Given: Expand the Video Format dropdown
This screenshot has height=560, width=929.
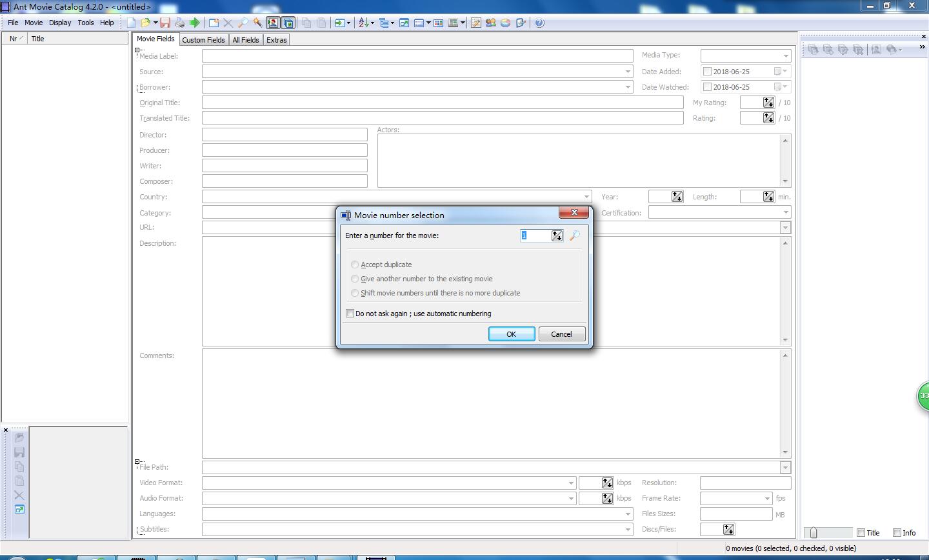Looking at the screenshot, I should tap(571, 483).
